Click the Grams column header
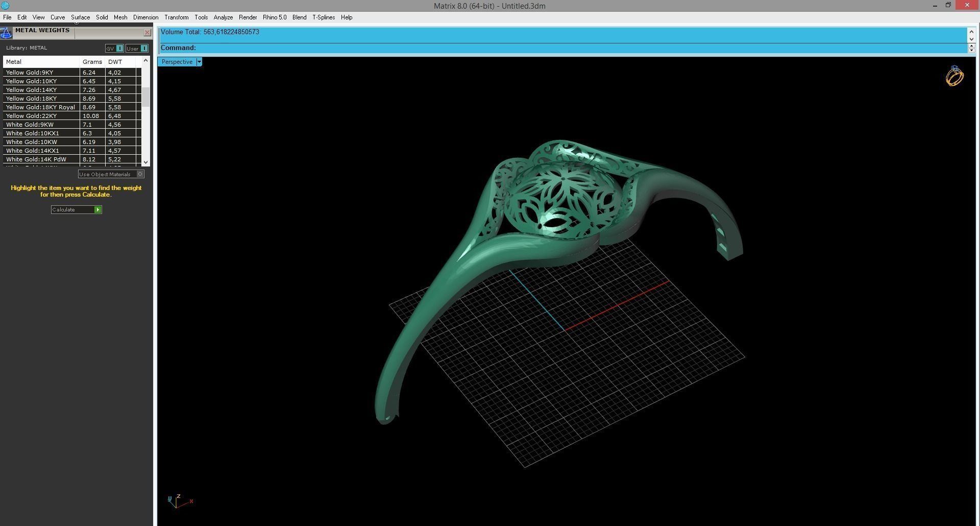 click(92, 62)
